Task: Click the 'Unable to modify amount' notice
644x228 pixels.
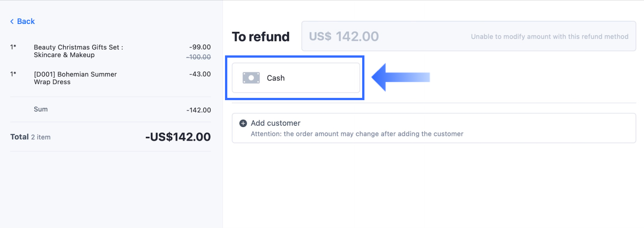Action: (x=549, y=37)
